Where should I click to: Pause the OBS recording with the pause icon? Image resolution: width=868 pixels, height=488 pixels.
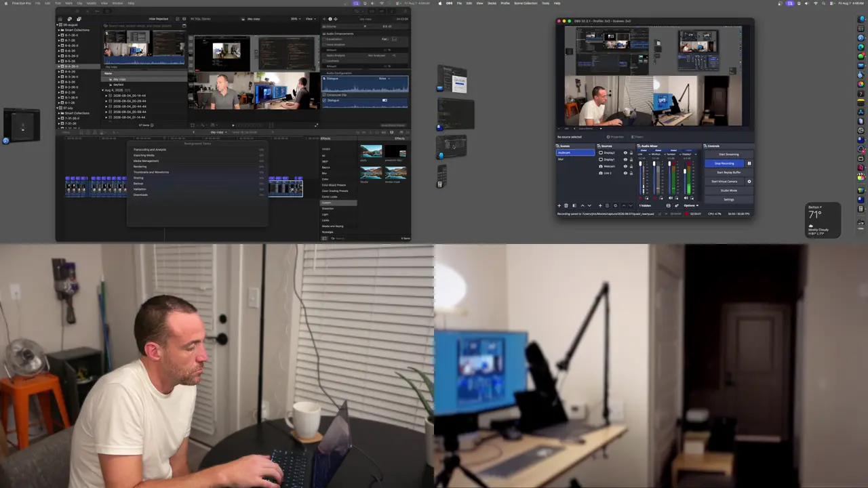(x=749, y=163)
